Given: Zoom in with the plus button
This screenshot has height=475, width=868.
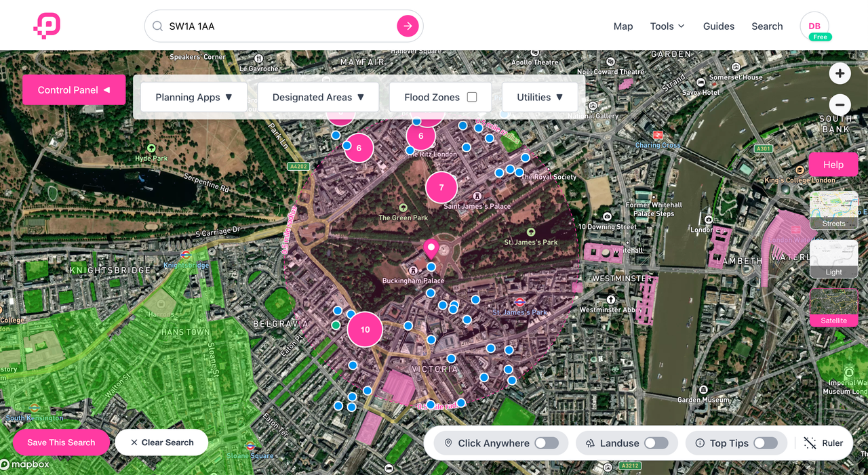Looking at the screenshot, I should pos(840,73).
